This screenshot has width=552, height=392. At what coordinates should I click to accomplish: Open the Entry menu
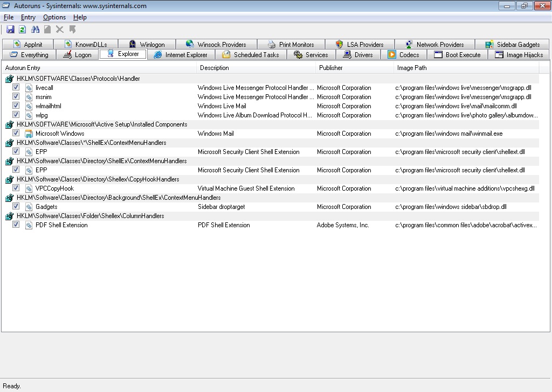coord(28,17)
